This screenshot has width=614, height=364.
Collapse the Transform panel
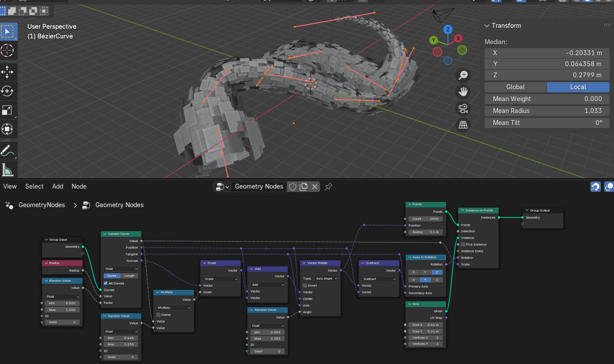click(x=487, y=26)
